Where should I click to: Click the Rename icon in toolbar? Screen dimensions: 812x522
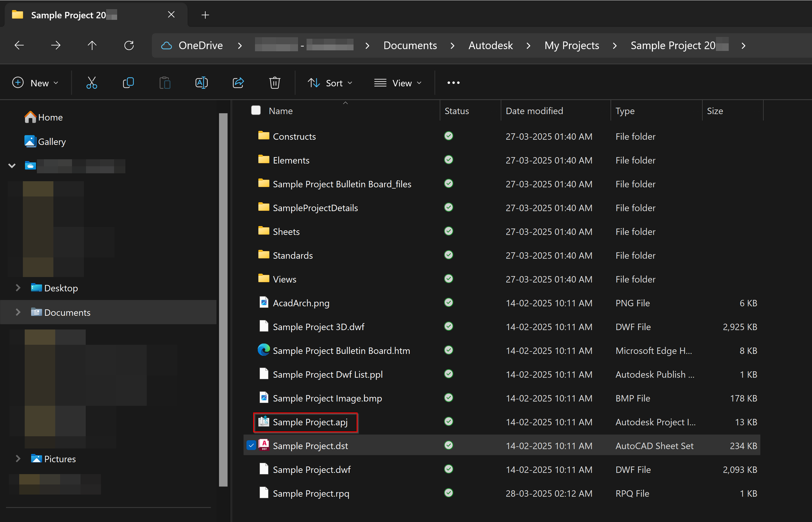[x=202, y=83]
